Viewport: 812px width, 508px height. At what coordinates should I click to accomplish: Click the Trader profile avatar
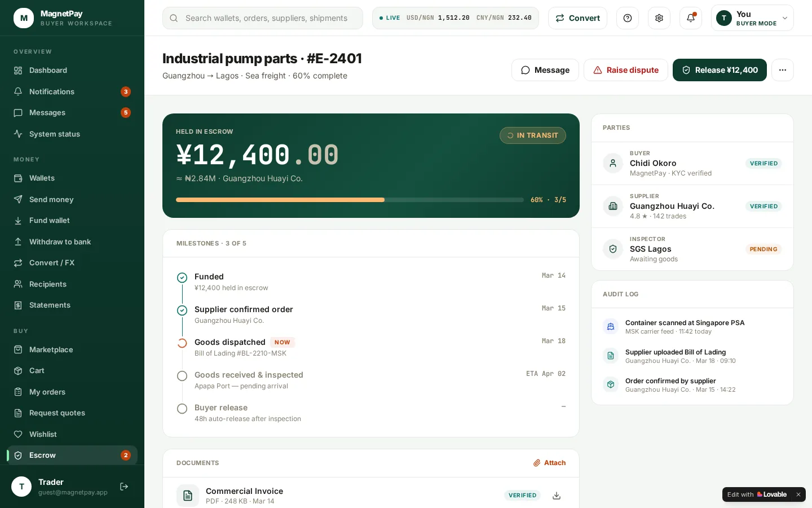click(21, 487)
